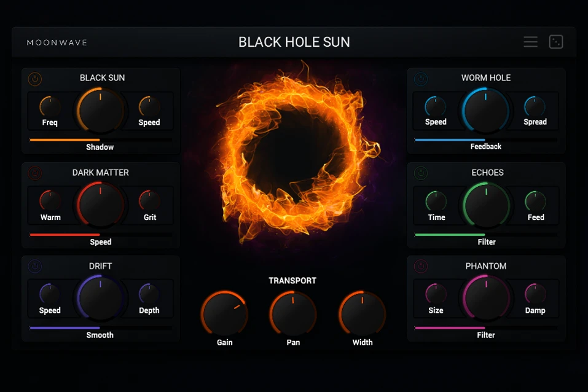This screenshot has width=588, height=392.
Task: Click the Drift Depth knob
Action: pyautogui.click(x=149, y=294)
